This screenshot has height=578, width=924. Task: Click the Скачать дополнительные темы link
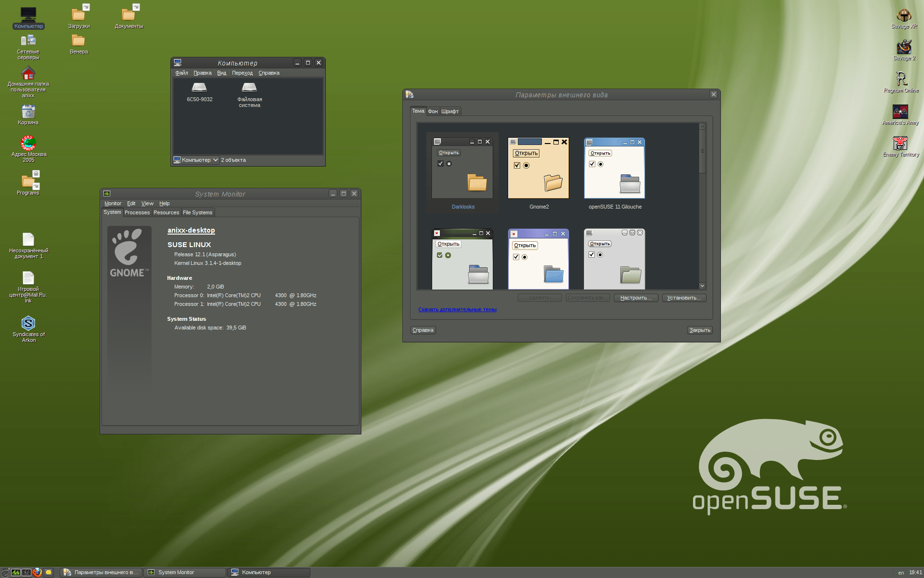click(457, 309)
